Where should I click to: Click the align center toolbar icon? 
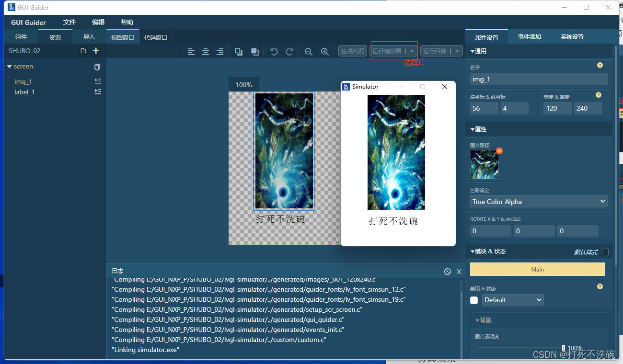tap(206, 52)
